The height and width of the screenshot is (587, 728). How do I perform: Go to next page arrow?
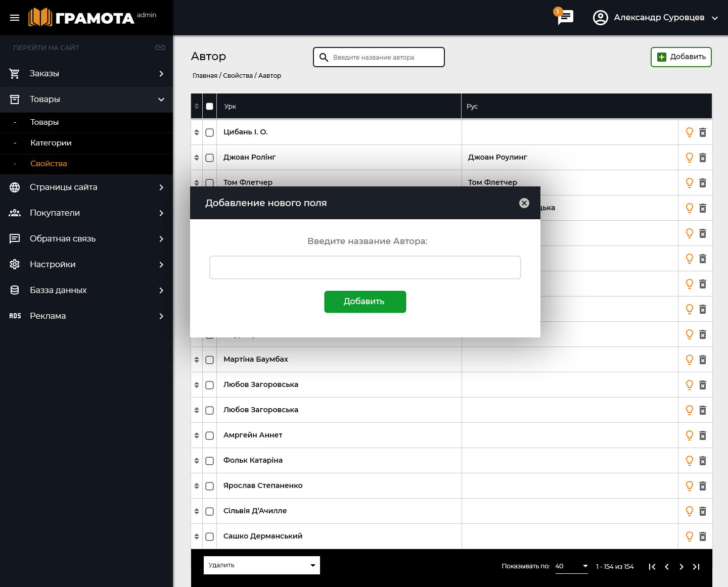681,567
